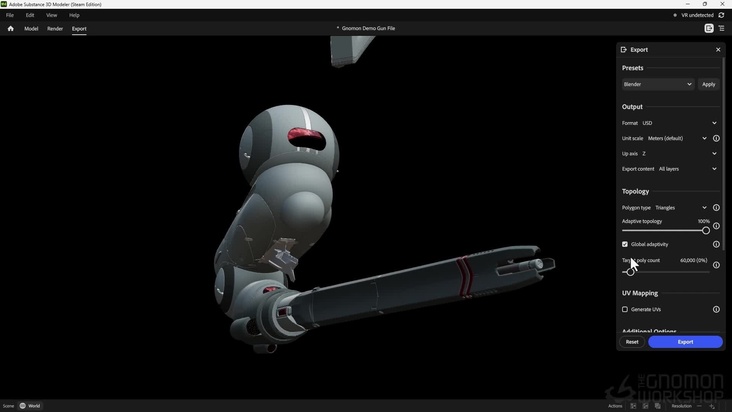Decrease Resolution with the minus icon

pos(699,406)
